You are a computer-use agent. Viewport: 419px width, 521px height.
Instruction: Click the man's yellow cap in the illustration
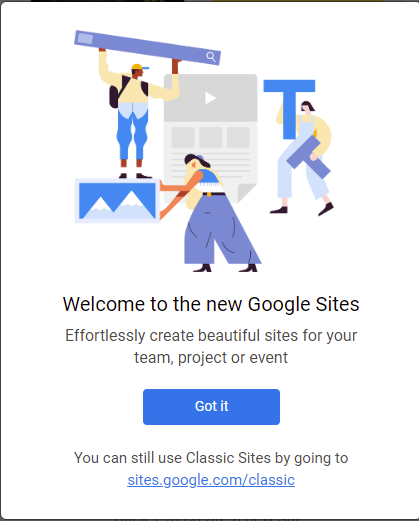click(x=140, y=67)
